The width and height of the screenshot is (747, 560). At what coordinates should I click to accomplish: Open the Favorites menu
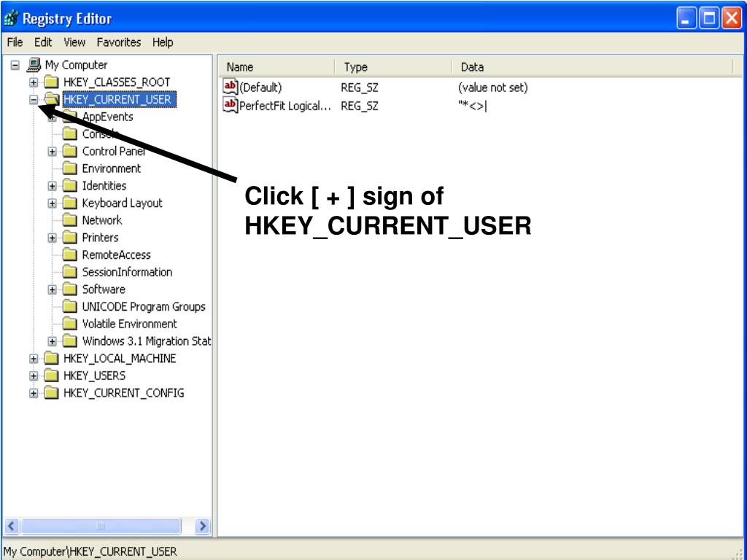pos(119,42)
